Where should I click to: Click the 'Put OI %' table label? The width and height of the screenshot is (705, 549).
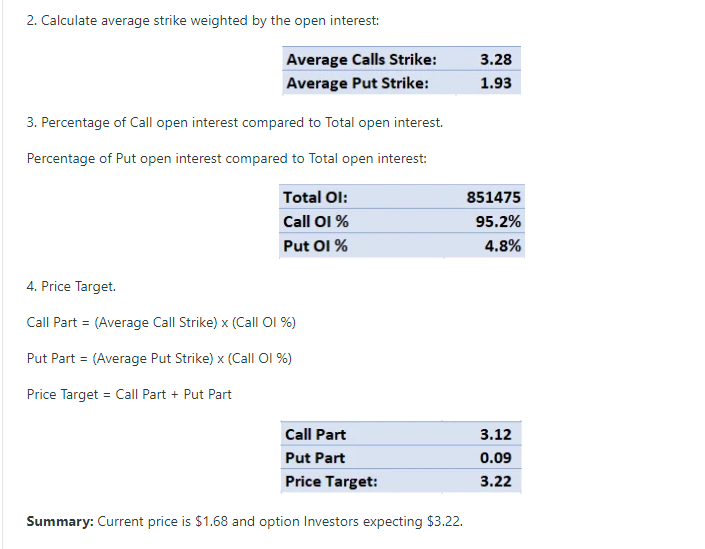pos(316,246)
